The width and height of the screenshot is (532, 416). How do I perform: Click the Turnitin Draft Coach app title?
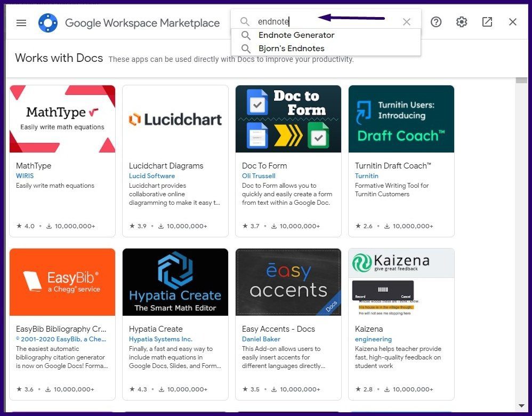click(393, 166)
